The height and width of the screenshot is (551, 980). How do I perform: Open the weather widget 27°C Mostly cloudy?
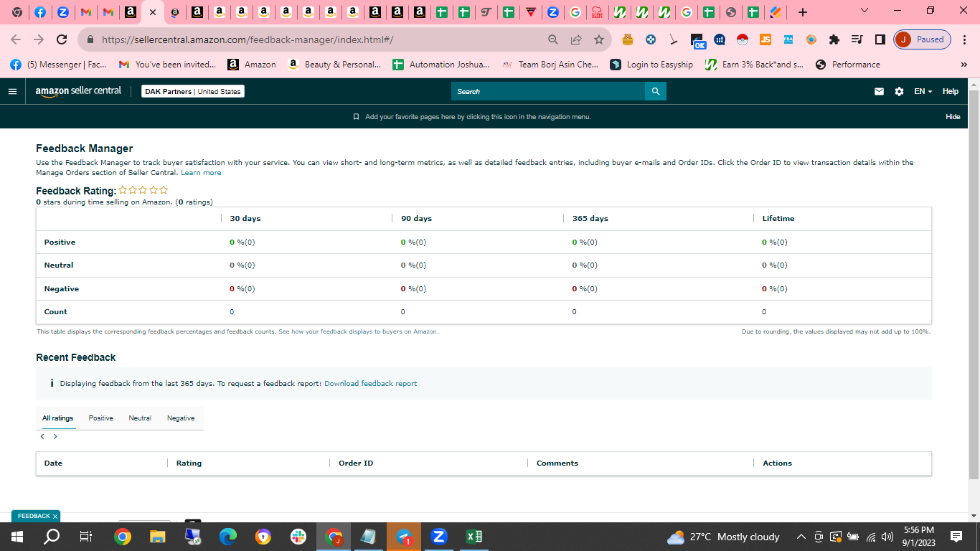[x=723, y=537]
